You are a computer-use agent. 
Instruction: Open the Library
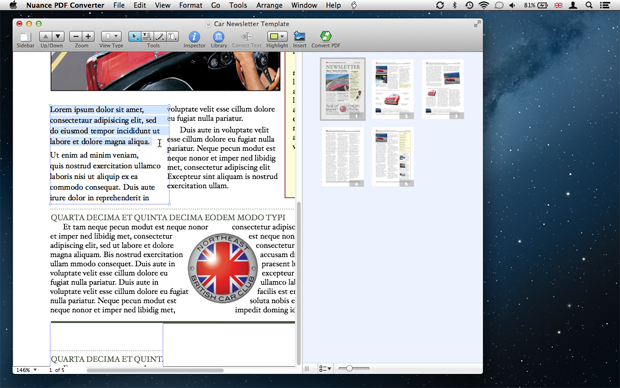click(x=218, y=37)
